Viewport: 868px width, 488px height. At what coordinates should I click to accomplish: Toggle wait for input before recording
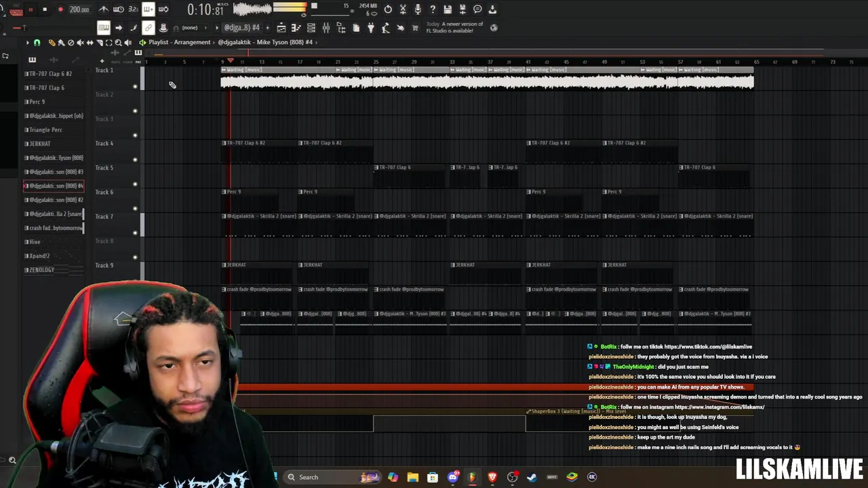(119, 9)
